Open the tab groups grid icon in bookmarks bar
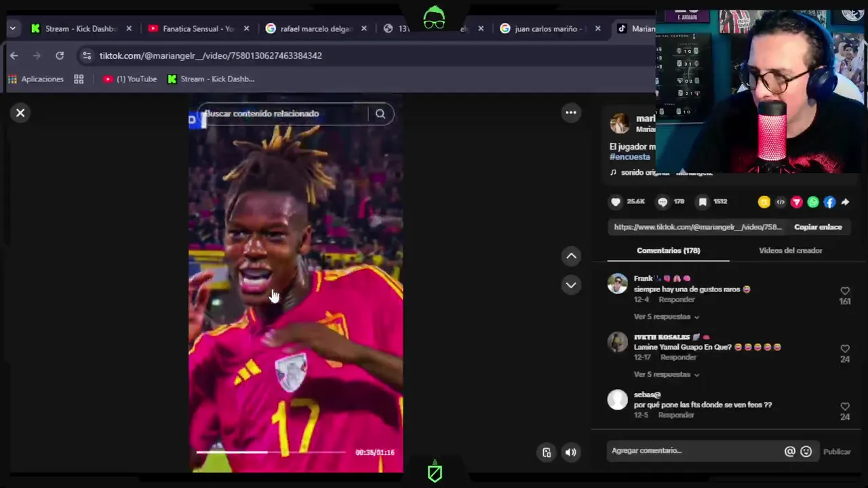 79,79
